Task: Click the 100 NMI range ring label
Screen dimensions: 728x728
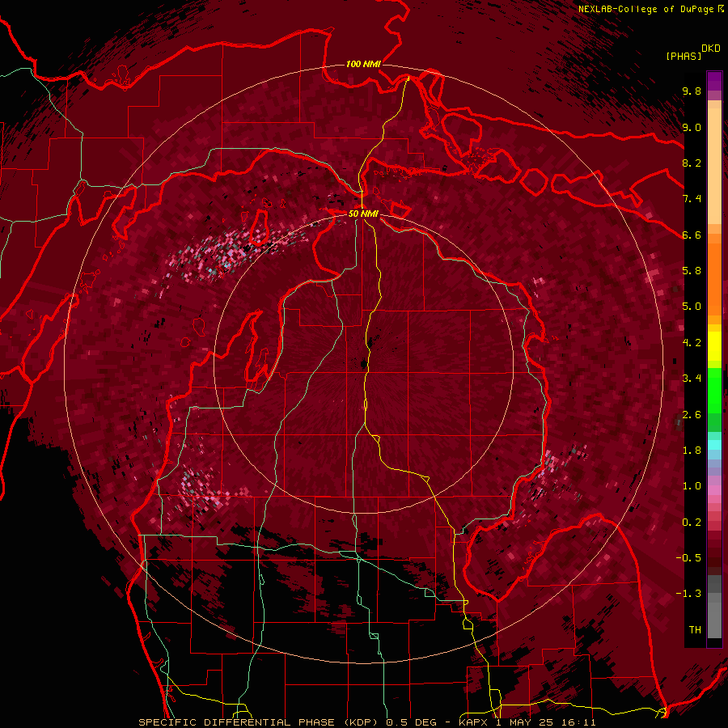Action: (363, 64)
